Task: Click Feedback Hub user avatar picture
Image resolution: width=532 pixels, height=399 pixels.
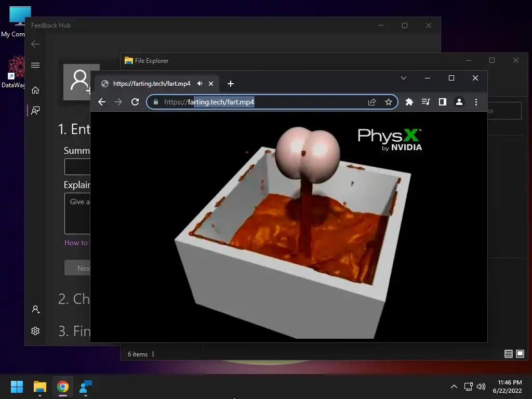Action: (77, 82)
